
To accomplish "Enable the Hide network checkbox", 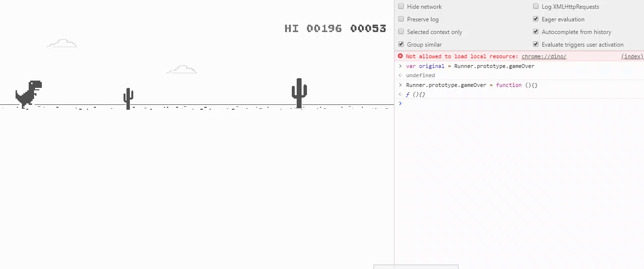I will [401, 7].
